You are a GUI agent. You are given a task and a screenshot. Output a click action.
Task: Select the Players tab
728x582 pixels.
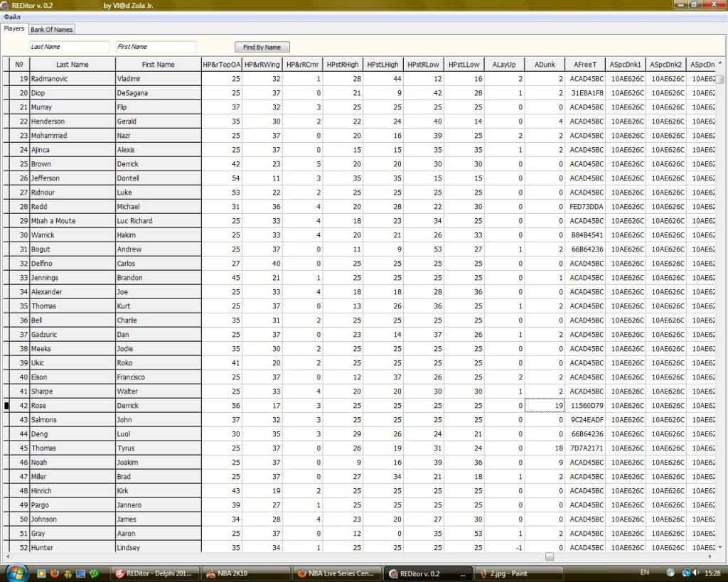[14, 29]
